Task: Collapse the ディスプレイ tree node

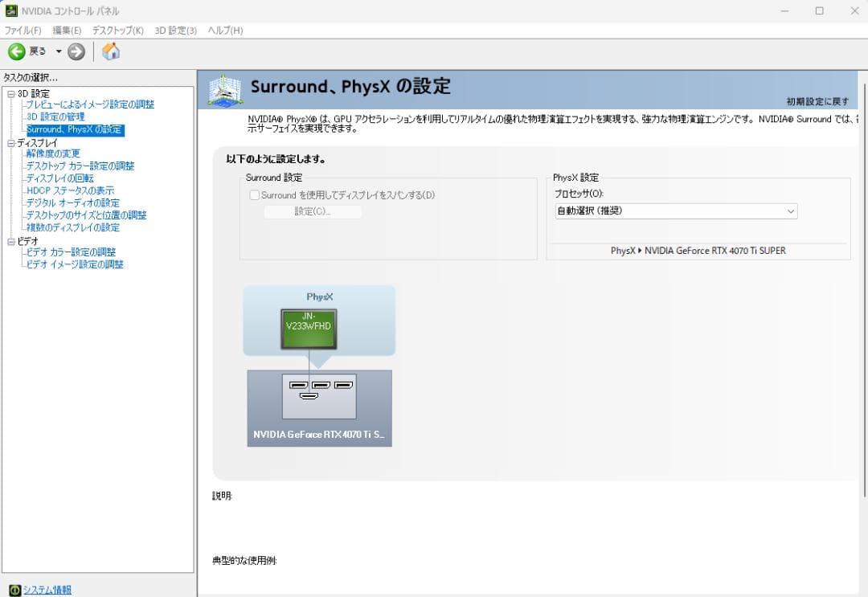Action: tap(11, 143)
